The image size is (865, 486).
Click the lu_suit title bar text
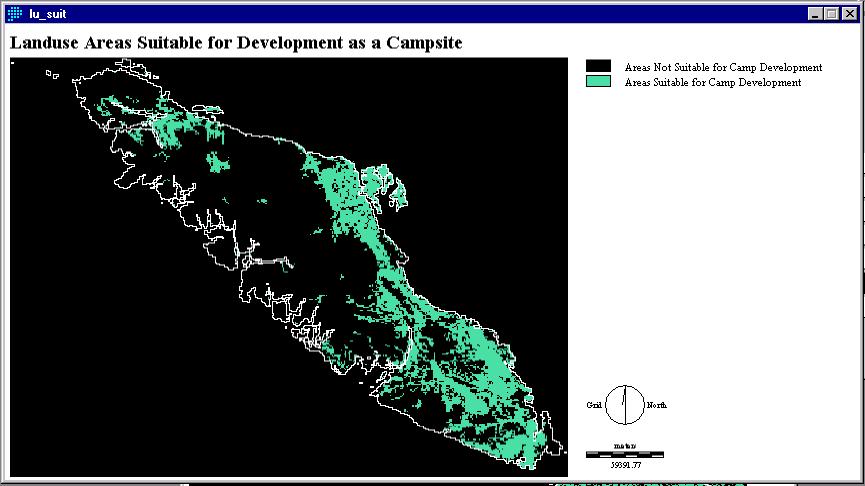click(49, 14)
